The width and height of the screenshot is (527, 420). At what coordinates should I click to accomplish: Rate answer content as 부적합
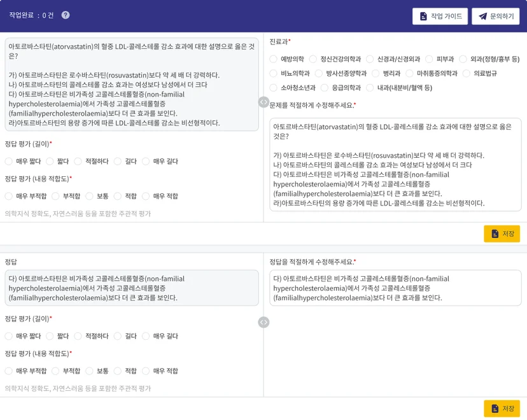click(x=55, y=371)
